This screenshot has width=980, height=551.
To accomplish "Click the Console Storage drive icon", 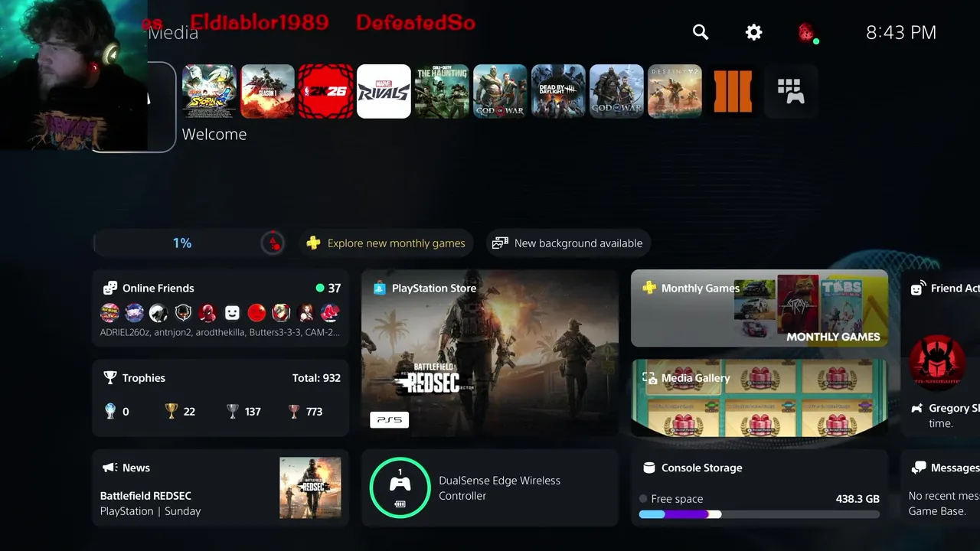I will pyautogui.click(x=649, y=468).
